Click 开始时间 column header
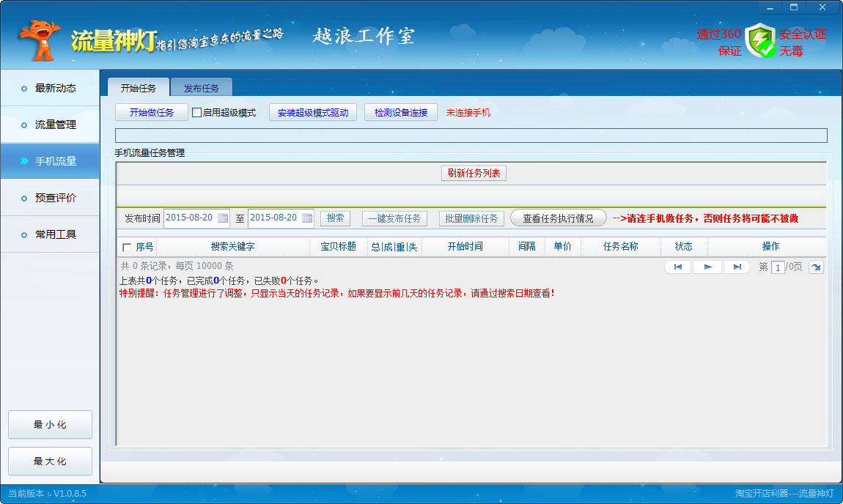 pyautogui.click(x=465, y=247)
